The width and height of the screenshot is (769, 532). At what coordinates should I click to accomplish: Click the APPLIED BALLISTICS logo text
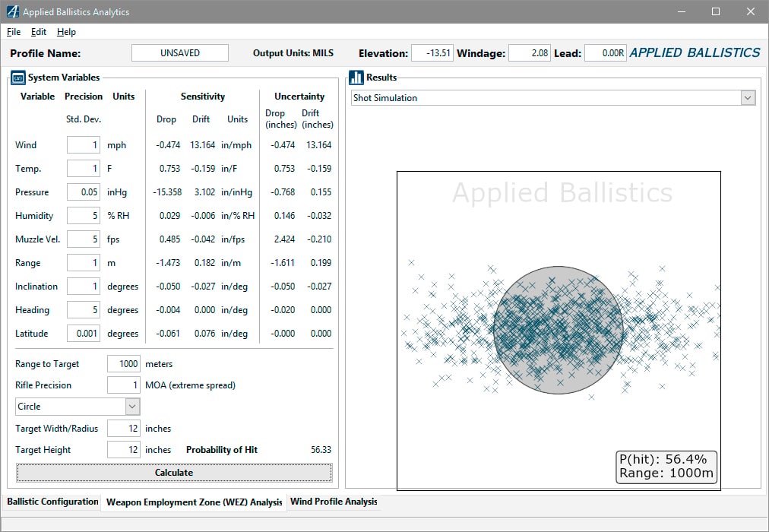[695, 52]
